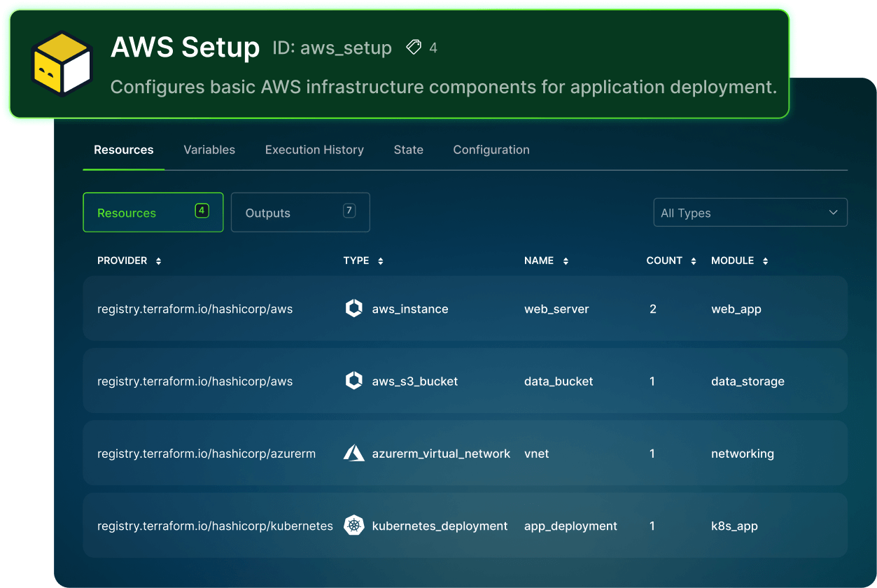Select the aws_s3_bucket type text

point(415,381)
